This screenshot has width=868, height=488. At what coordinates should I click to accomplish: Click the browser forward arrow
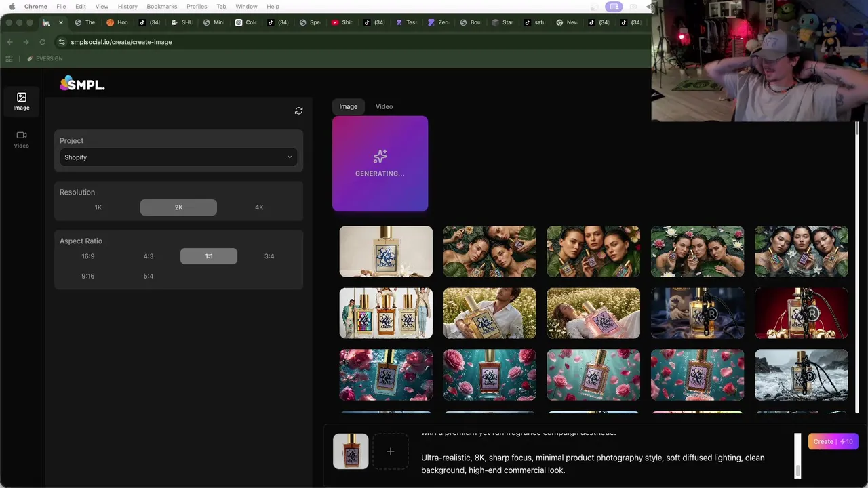(x=26, y=42)
